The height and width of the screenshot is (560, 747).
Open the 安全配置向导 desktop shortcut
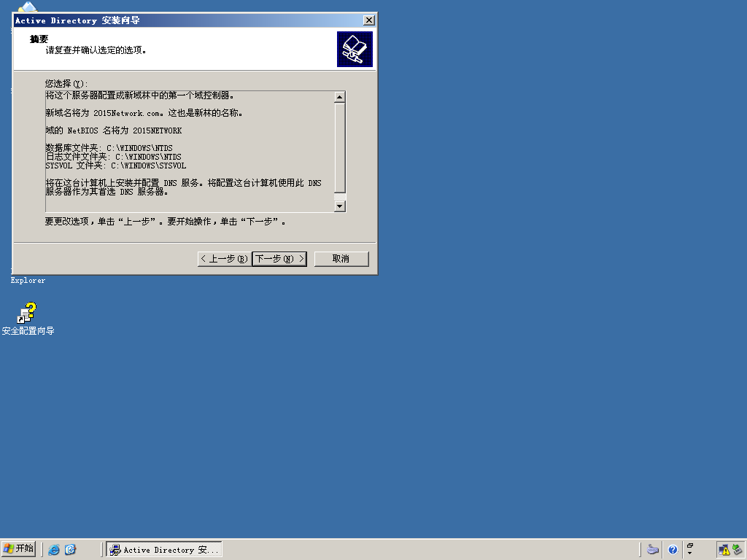(28, 319)
